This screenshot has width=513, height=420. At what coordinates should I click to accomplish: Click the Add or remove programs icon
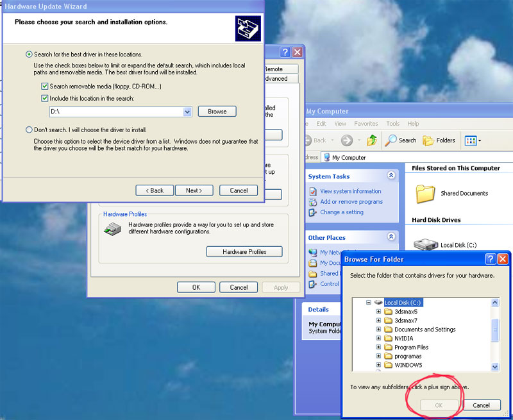[x=313, y=202]
